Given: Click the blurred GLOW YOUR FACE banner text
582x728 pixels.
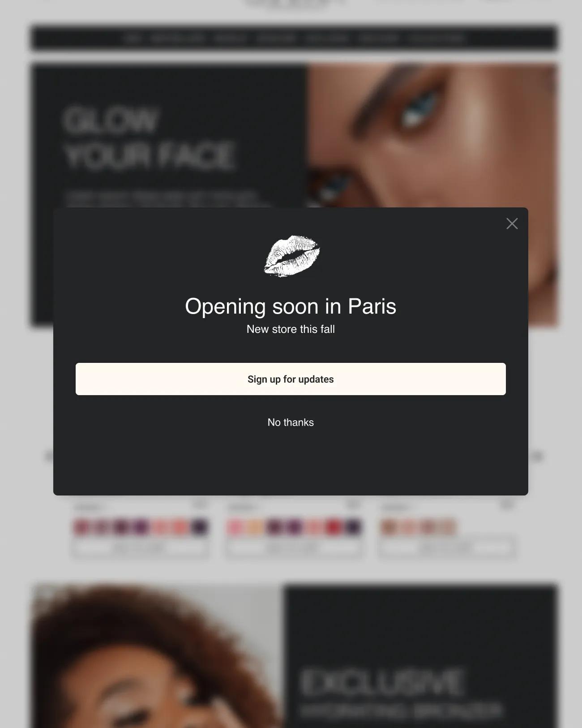Looking at the screenshot, I should pos(149,138).
